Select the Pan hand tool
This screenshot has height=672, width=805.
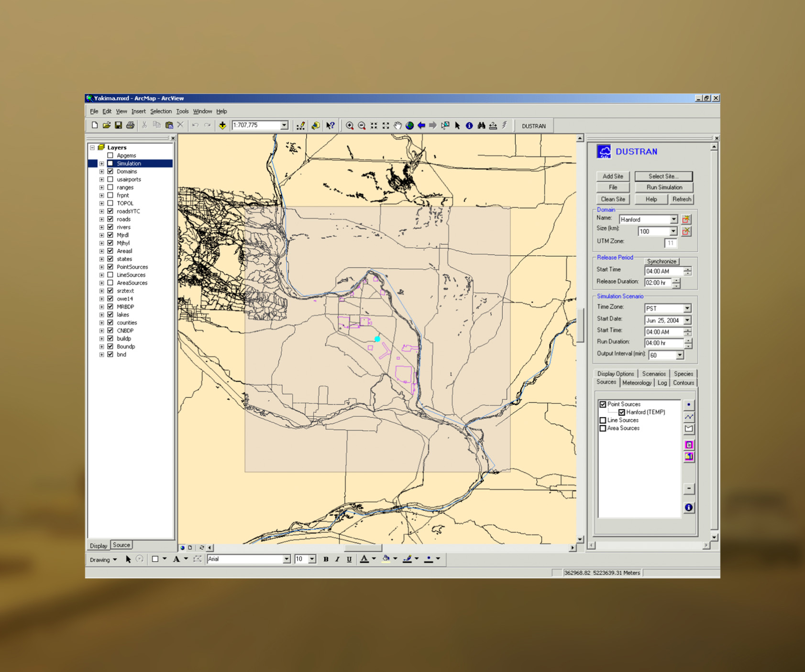pos(397,125)
